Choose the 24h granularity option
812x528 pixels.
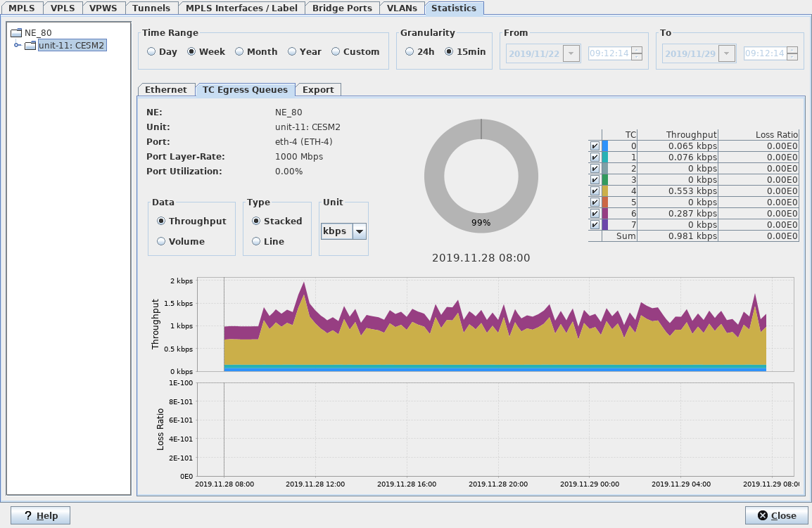click(410, 52)
